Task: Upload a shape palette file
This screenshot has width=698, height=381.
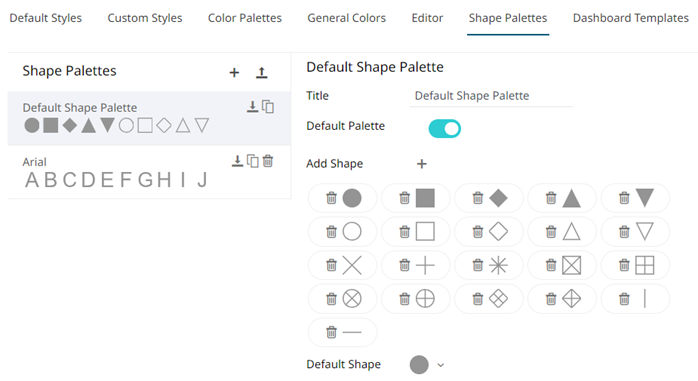Action: [262, 73]
